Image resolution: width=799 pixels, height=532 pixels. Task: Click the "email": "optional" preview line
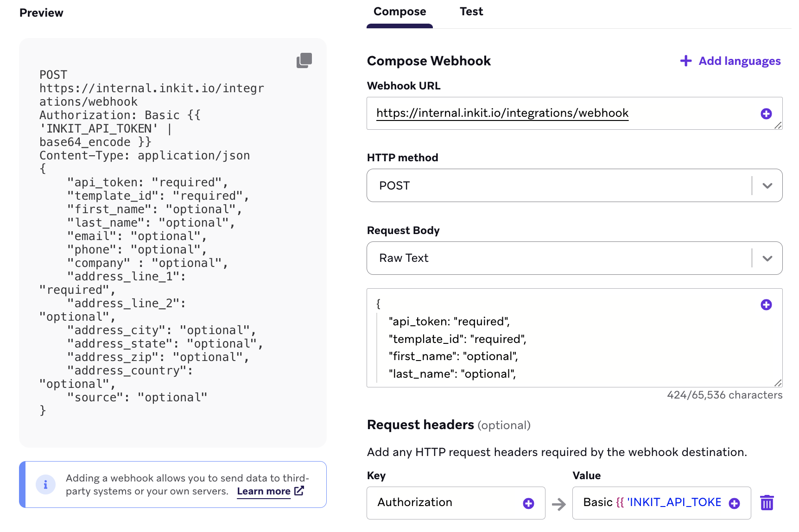point(137,236)
